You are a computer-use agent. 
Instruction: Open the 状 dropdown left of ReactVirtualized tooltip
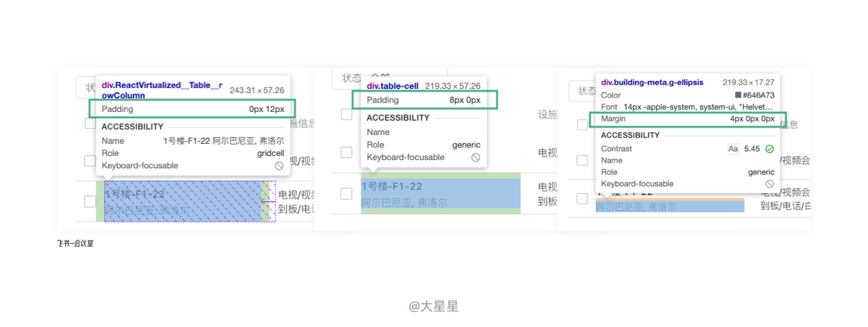pos(86,88)
